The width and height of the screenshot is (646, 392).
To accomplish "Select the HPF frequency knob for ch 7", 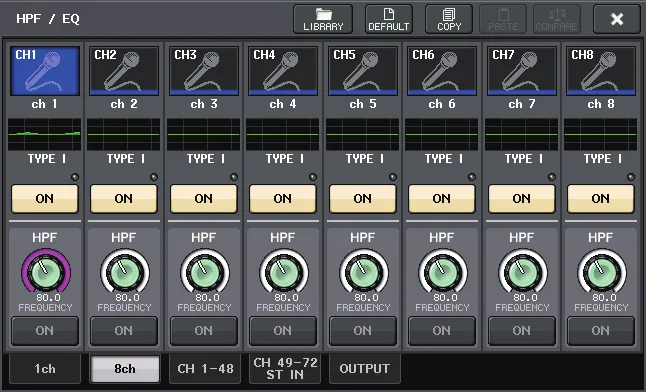I will pos(523,272).
